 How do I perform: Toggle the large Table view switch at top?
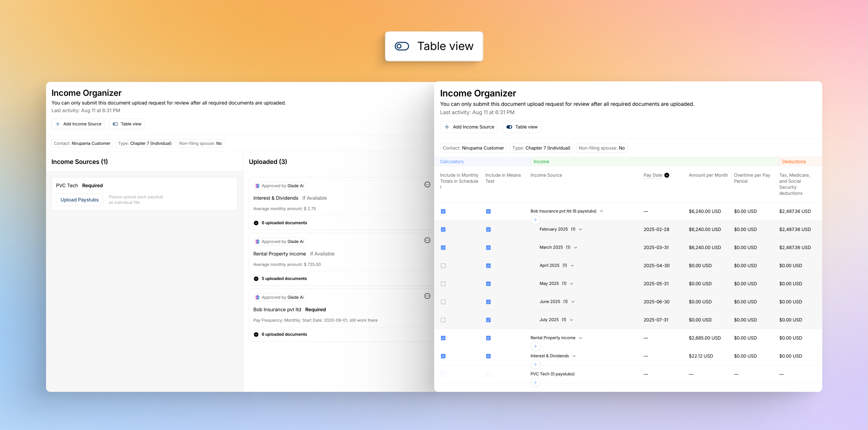pos(402,46)
